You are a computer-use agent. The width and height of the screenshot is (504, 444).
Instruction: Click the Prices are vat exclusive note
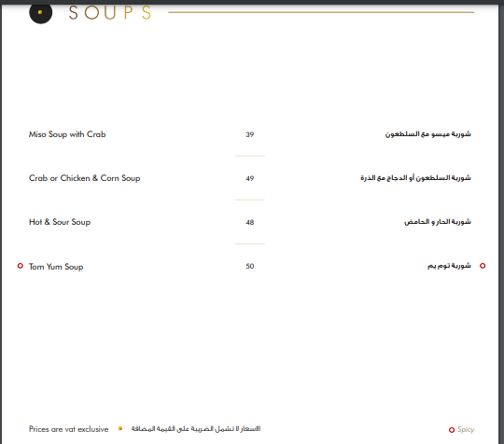pos(69,429)
